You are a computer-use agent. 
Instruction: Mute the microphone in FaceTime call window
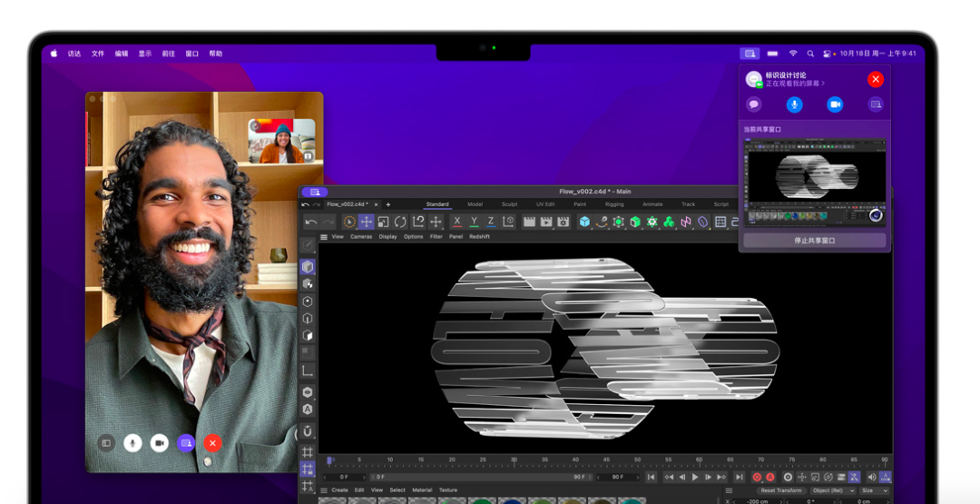[x=132, y=442]
